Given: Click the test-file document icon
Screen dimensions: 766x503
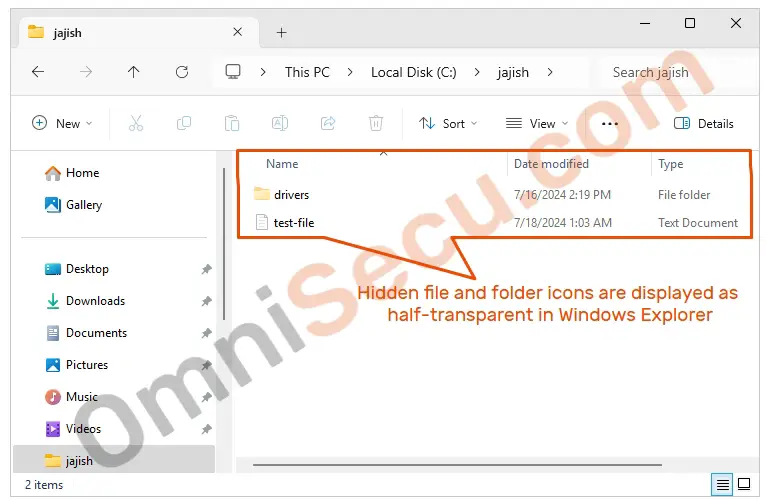Looking at the screenshot, I should (262, 223).
